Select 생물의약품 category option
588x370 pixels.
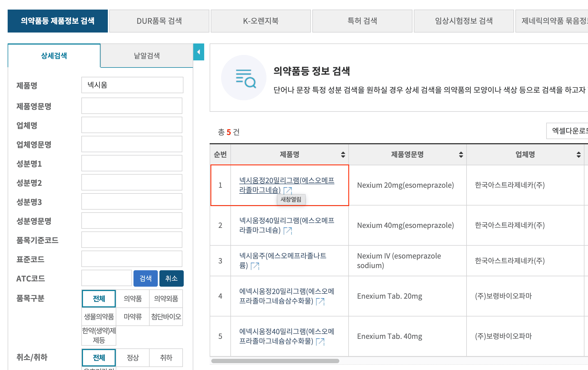[99, 317]
